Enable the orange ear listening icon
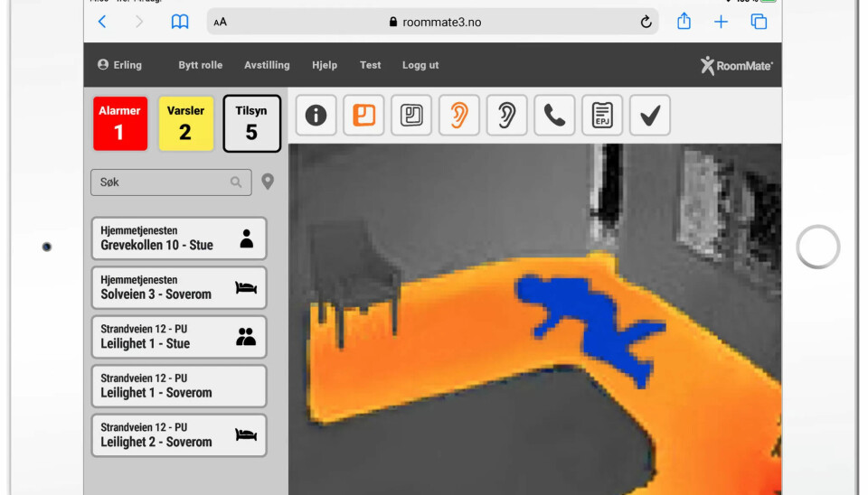The height and width of the screenshot is (495, 868). coord(459,116)
